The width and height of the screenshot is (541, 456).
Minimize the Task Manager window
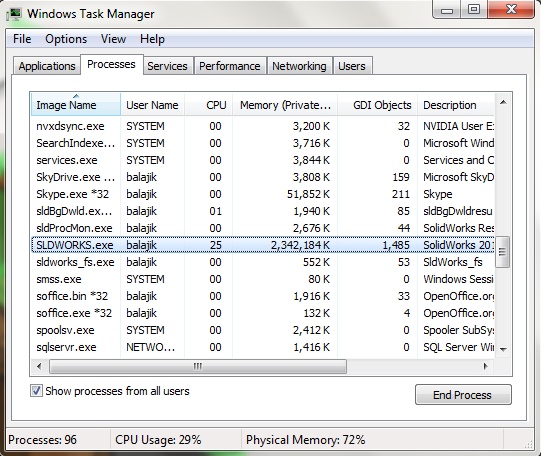click(x=447, y=10)
